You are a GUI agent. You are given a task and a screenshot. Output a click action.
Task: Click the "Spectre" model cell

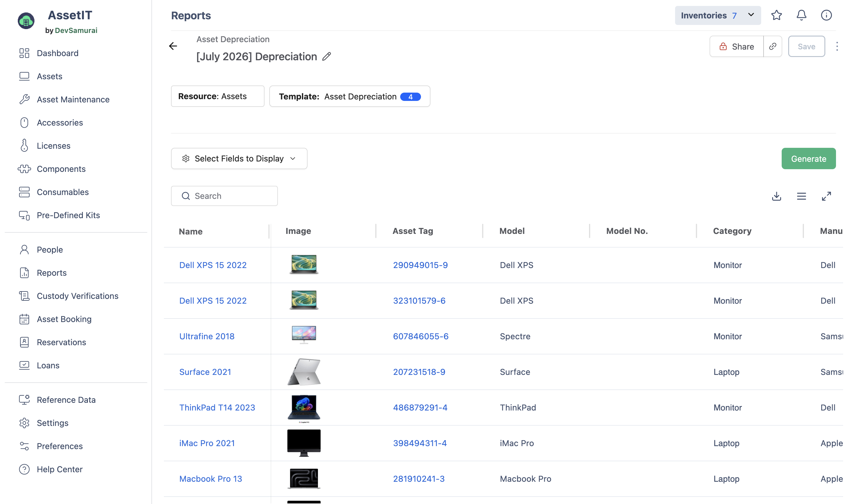[x=515, y=336]
